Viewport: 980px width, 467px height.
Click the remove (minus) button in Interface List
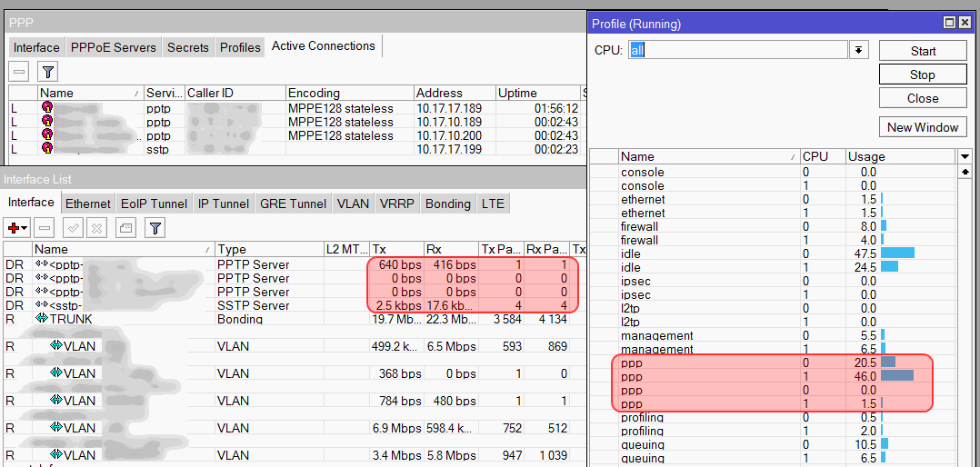pyautogui.click(x=45, y=228)
